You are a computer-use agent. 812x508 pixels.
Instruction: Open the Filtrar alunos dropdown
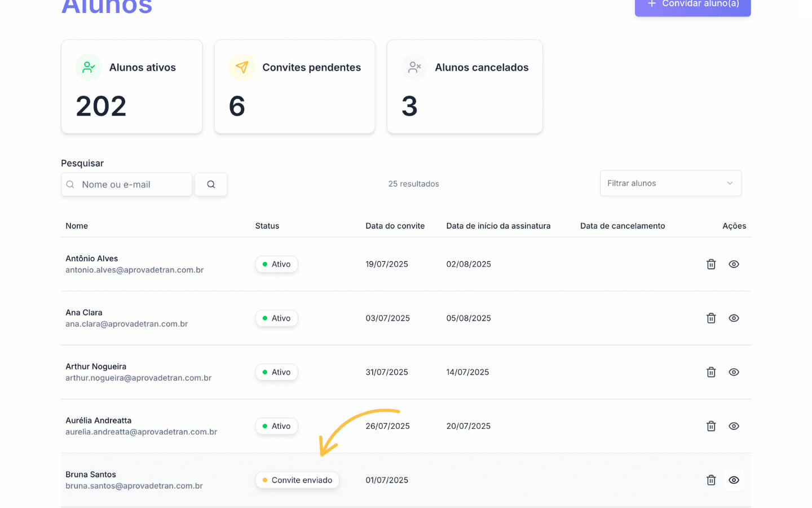point(670,183)
